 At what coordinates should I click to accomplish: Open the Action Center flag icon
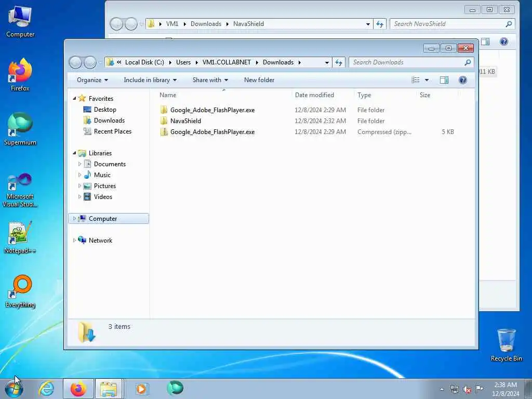[479, 389]
